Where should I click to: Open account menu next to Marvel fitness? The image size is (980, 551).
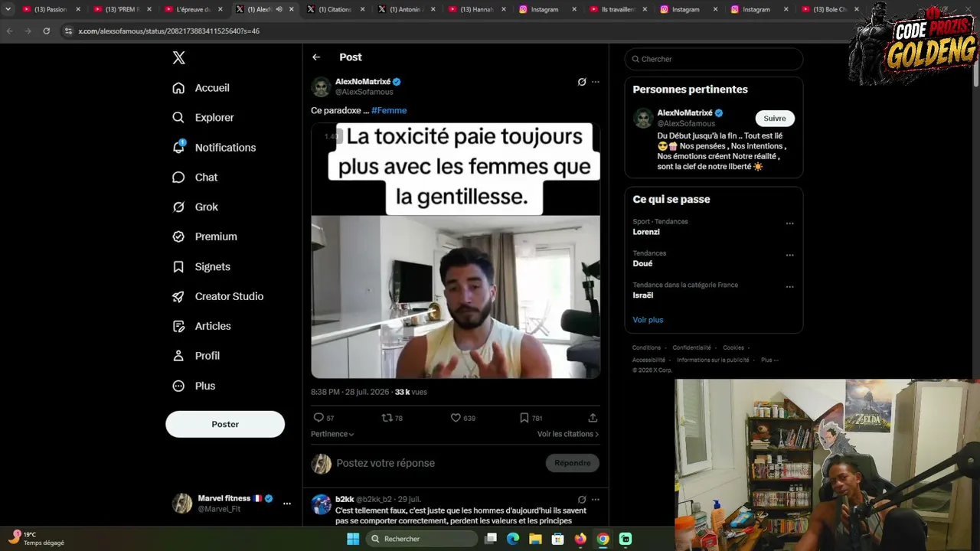click(287, 504)
